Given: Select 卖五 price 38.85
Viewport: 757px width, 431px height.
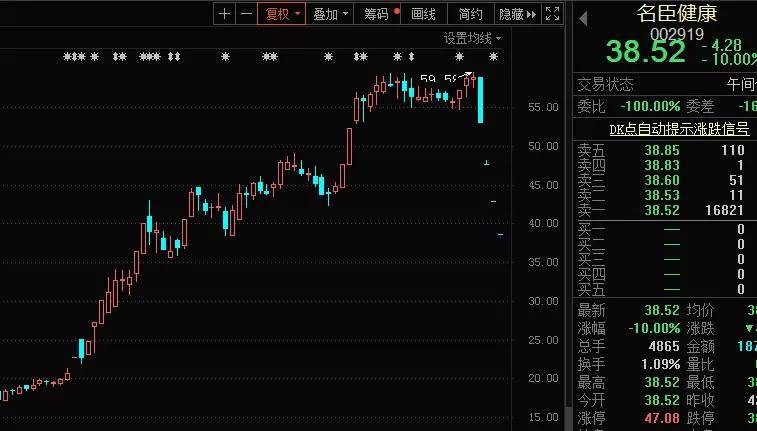Looking at the screenshot, I should coord(662,150).
